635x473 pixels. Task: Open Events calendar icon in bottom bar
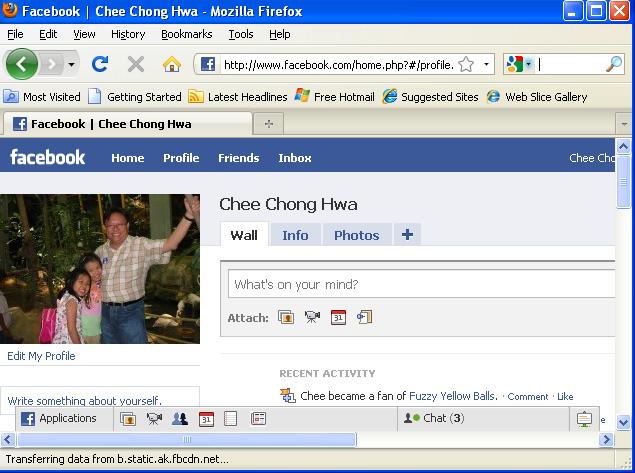(x=206, y=419)
